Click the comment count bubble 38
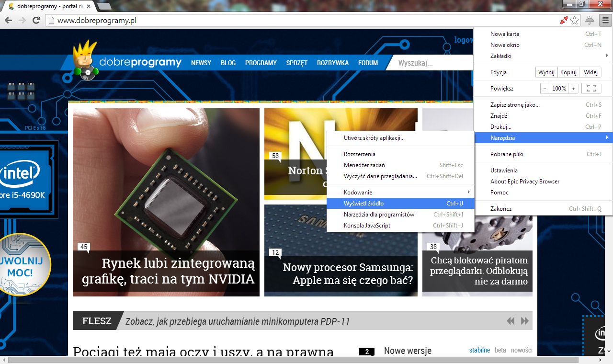 click(433, 247)
